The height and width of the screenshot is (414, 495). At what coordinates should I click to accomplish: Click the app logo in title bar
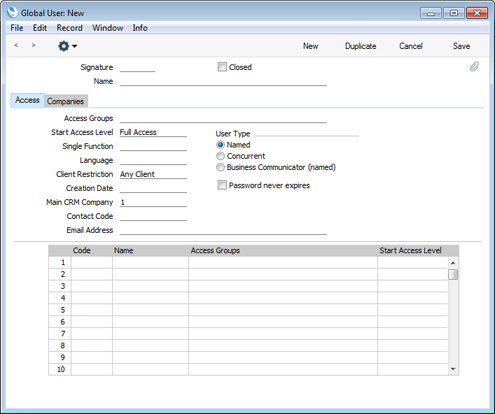12,13
